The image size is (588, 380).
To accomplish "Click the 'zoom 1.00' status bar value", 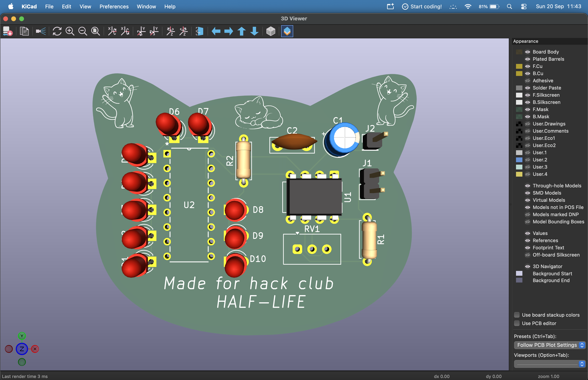I will point(548,376).
